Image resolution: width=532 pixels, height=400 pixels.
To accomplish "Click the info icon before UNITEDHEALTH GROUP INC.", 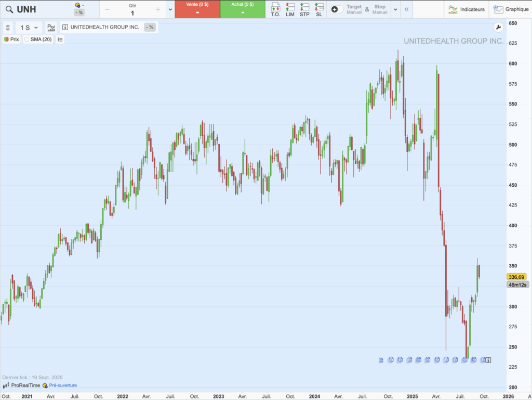I will pyautogui.click(x=65, y=27).
